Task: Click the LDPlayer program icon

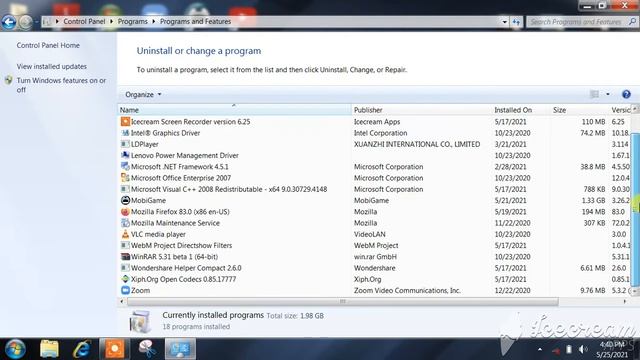Action: [x=125, y=144]
